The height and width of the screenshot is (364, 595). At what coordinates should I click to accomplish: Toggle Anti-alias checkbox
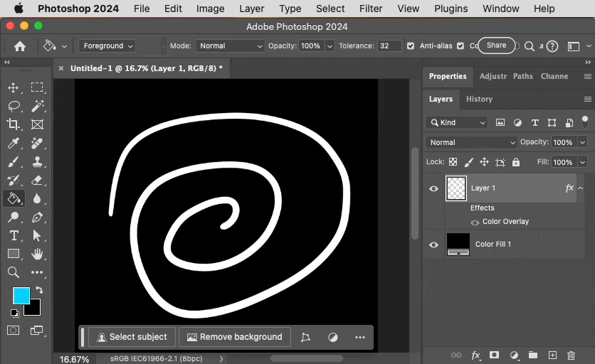[411, 46]
